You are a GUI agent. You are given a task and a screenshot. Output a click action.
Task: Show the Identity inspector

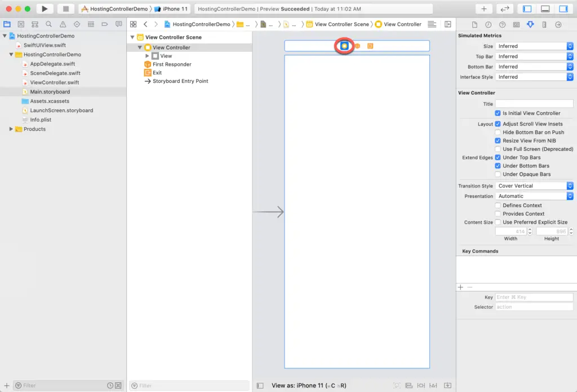coord(516,25)
